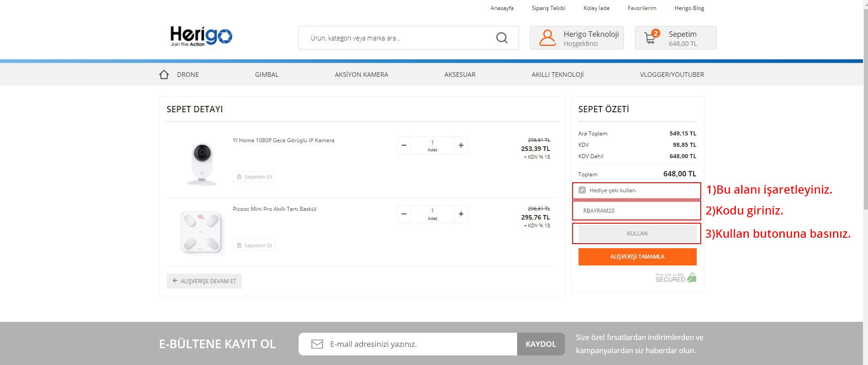Open the AKSİYON KAMERA menu
Image resolution: width=868 pixels, height=365 pixels.
361,75
